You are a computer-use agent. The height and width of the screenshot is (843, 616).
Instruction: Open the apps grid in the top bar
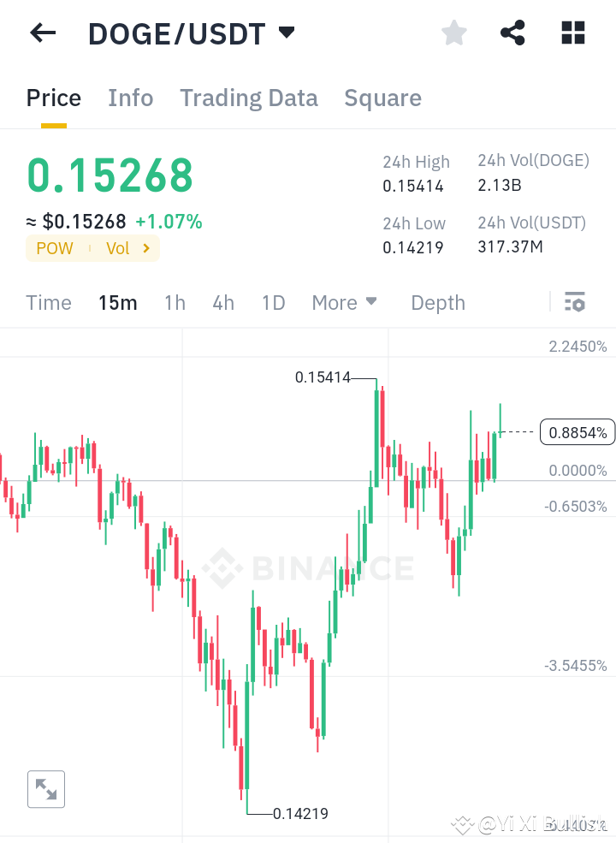pyautogui.click(x=572, y=33)
